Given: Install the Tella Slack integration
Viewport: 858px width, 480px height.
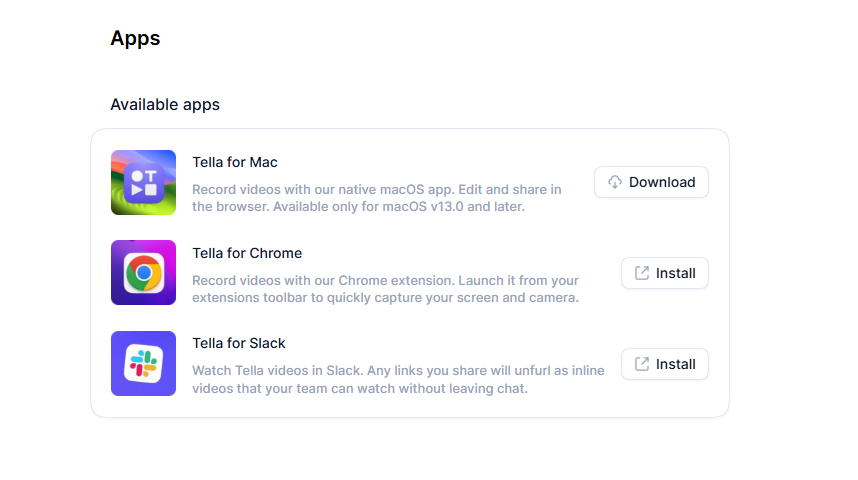Looking at the screenshot, I should (664, 364).
